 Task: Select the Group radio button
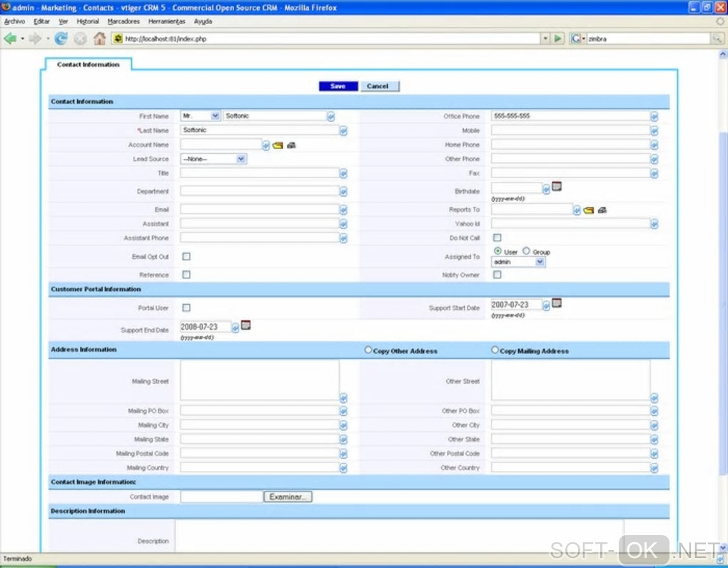tap(526, 251)
